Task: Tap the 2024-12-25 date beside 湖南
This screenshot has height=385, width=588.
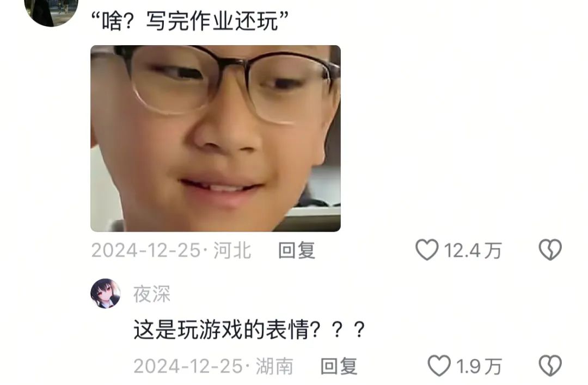Action: [188, 367]
